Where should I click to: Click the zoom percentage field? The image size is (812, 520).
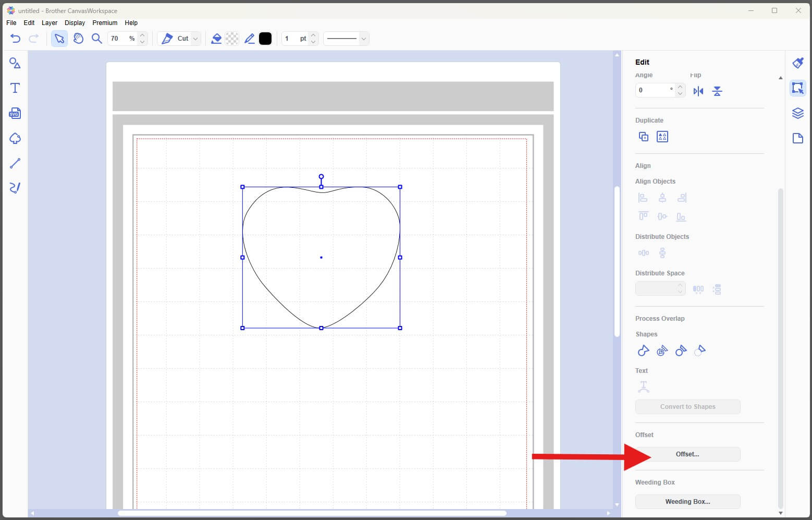122,39
